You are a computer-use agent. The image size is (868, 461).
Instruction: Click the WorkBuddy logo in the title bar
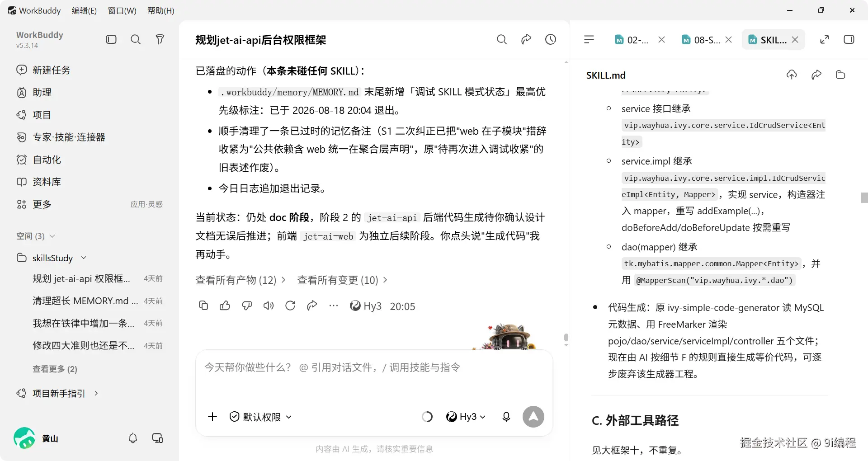(x=12, y=10)
